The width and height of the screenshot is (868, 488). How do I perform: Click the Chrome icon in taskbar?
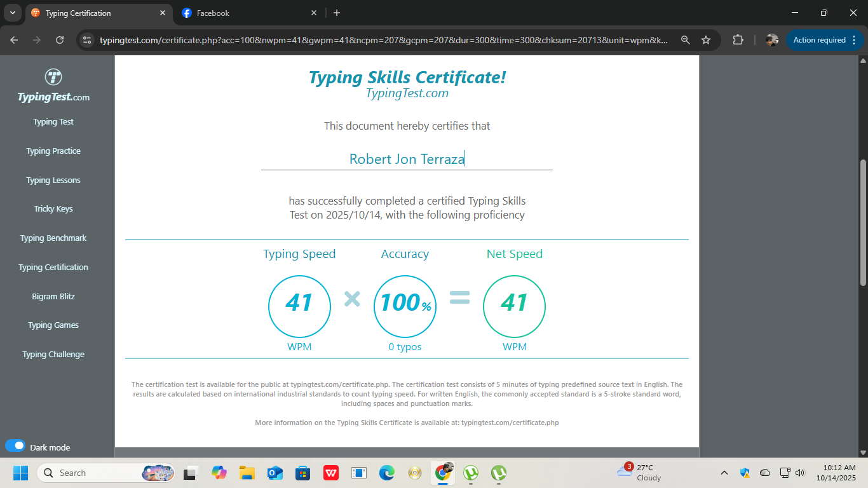point(443,472)
